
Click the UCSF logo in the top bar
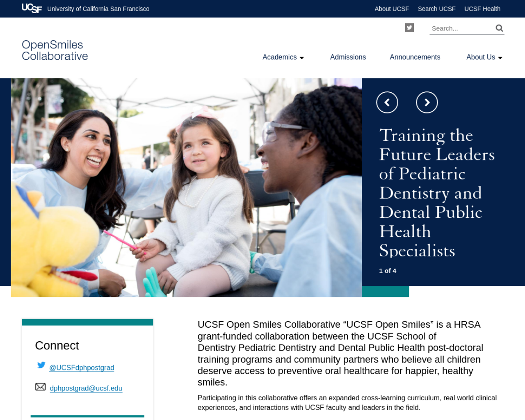pyautogui.click(x=32, y=8)
